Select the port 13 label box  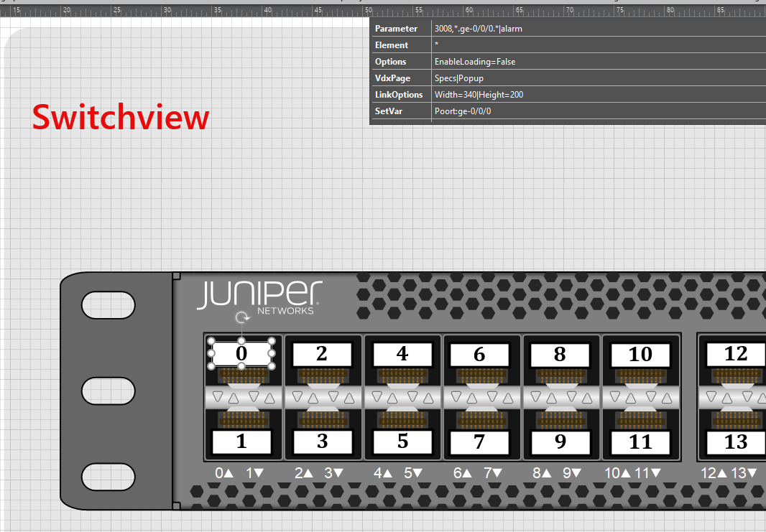tap(736, 442)
